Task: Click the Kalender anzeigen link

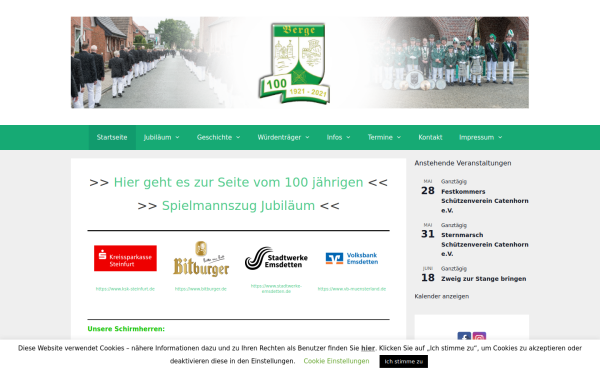Action: [442, 296]
